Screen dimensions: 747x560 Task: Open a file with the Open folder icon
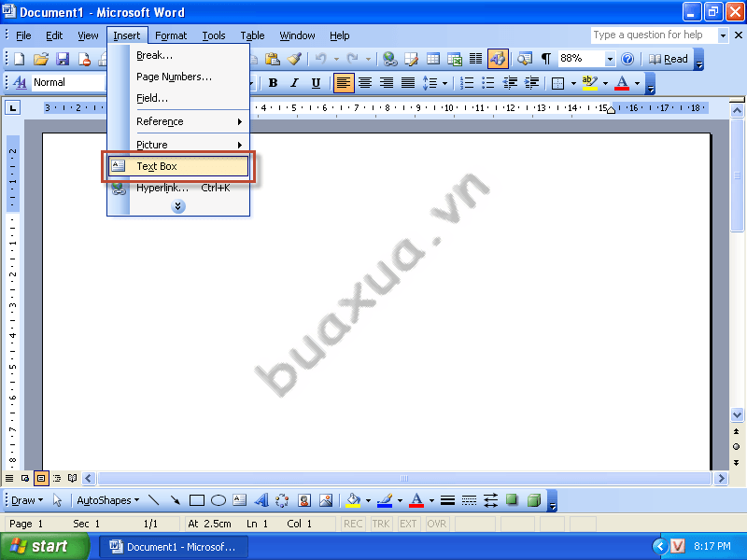pos(41,59)
